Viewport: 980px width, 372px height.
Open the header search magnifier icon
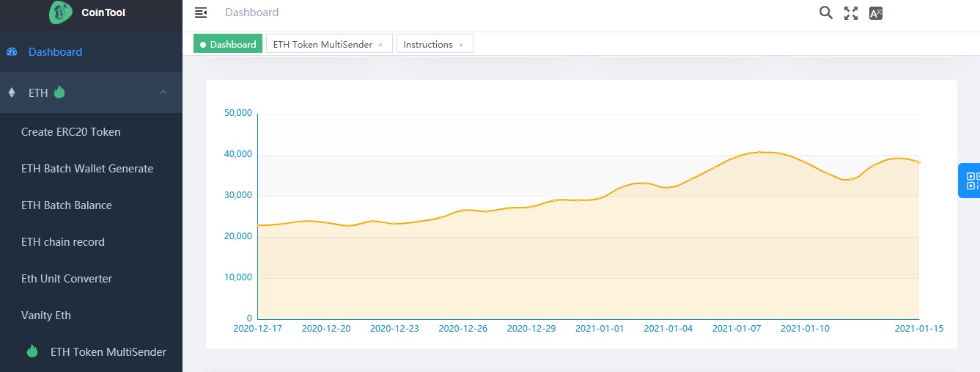(x=826, y=12)
